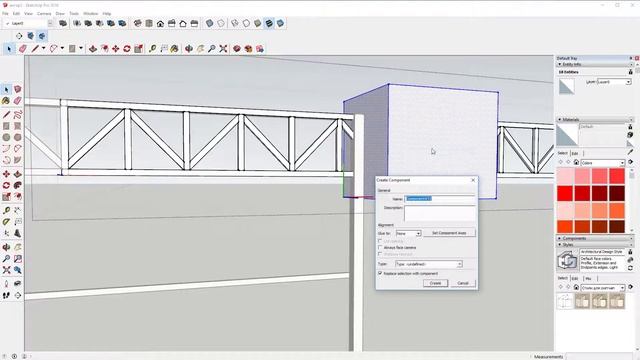Activate the Move tool in left toolbar
This screenshot has width=640, height=360.
point(6,174)
